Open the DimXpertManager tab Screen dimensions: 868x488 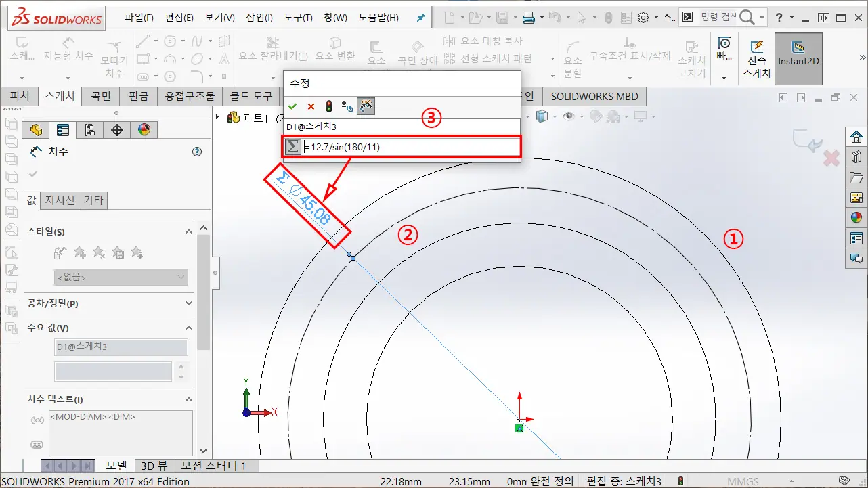point(117,130)
